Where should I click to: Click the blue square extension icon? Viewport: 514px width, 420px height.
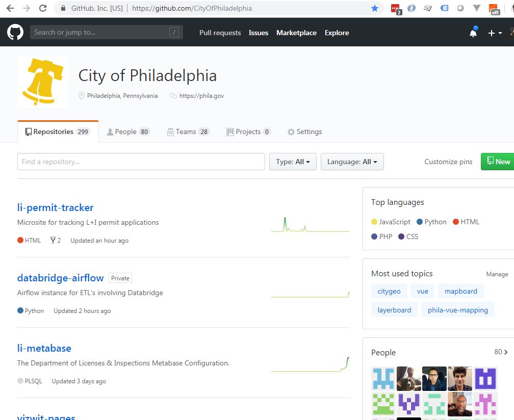coord(444,8)
